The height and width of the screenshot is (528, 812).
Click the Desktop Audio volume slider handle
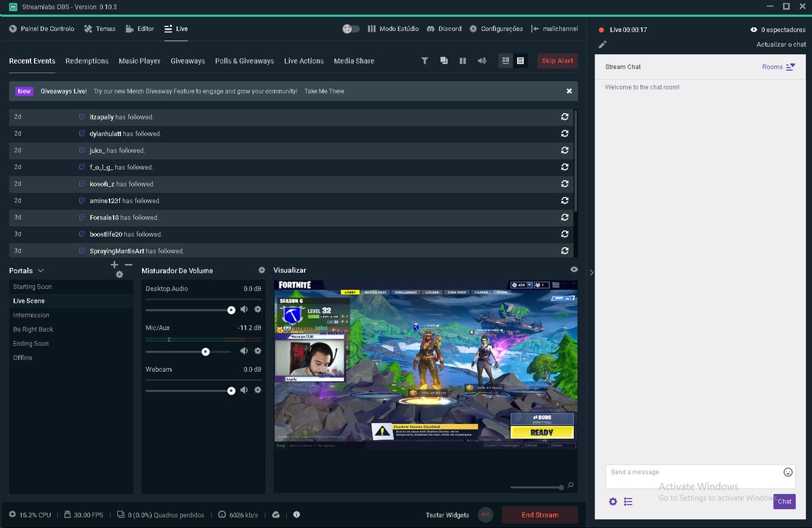point(231,310)
